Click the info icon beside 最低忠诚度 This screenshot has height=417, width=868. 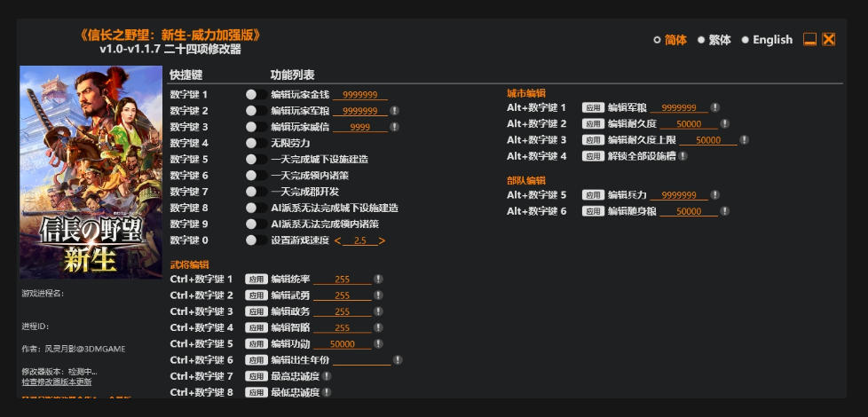[326, 392]
